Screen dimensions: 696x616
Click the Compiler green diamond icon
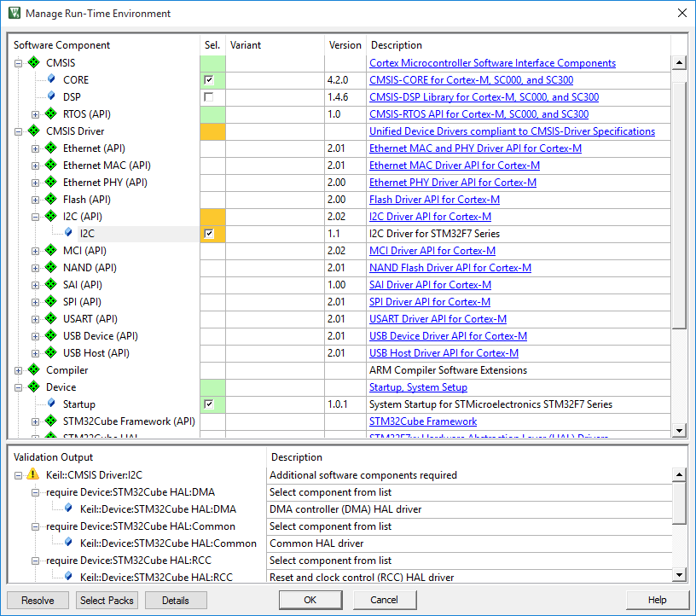click(x=34, y=370)
